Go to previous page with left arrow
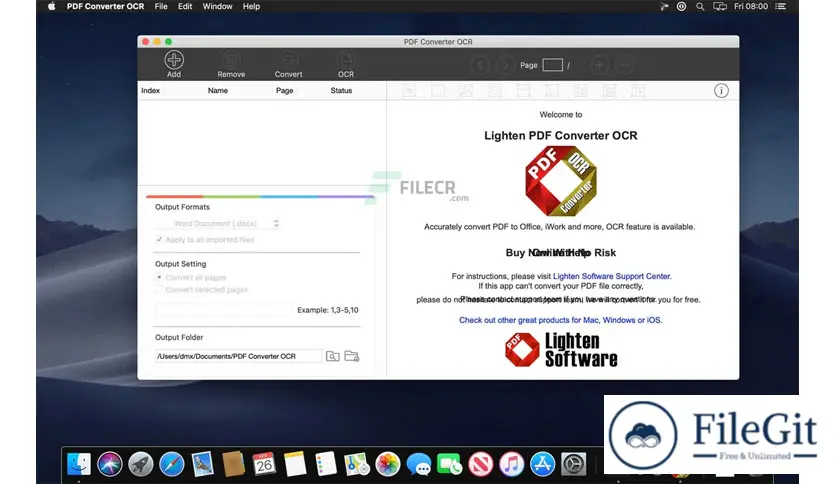The height and width of the screenshot is (484, 836). click(x=481, y=65)
